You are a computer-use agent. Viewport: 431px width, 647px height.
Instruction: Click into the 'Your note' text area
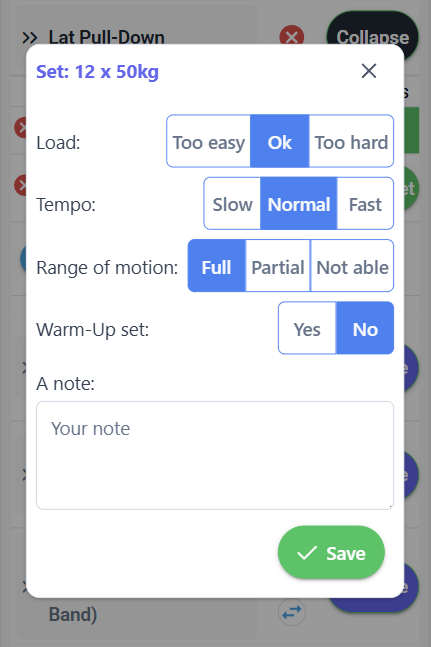pos(215,456)
